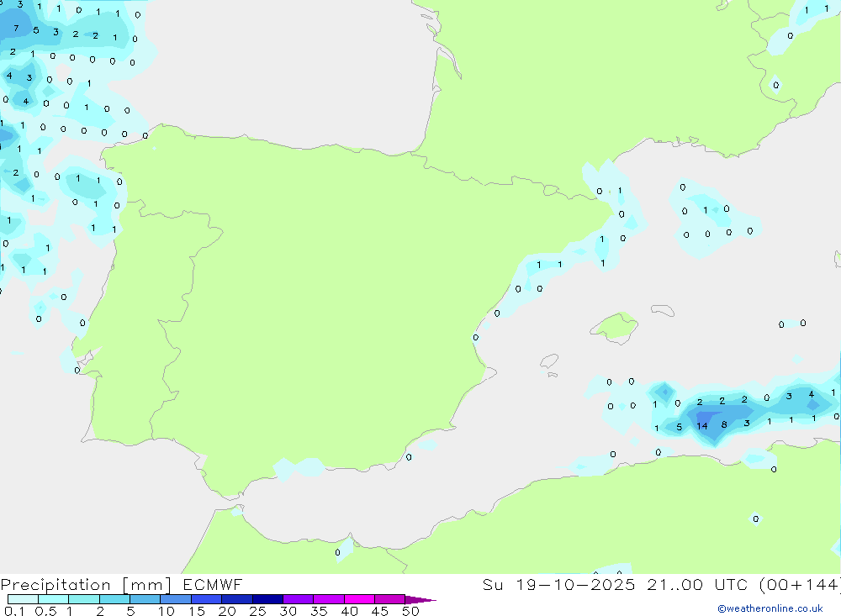This screenshot has width=841, height=616.
Task: Select the 5–10 mm legend color swatch
Action: tap(145, 599)
